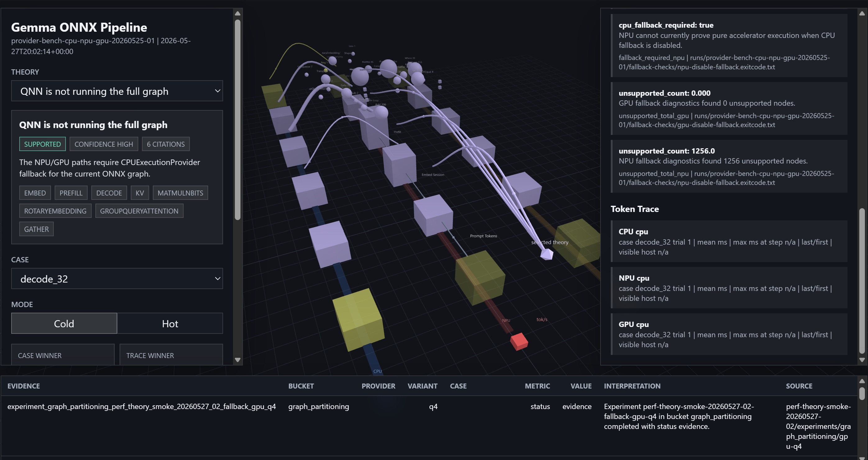
Task: Click the q4 variant cell
Action: coord(433,407)
